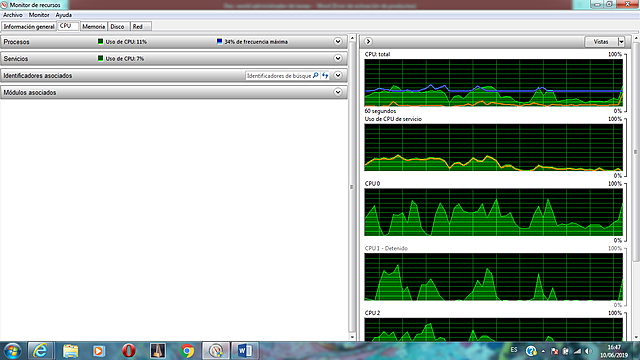Show hidden tray icons arrow
Image resolution: width=640 pixels, height=360 pixels.
543,351
